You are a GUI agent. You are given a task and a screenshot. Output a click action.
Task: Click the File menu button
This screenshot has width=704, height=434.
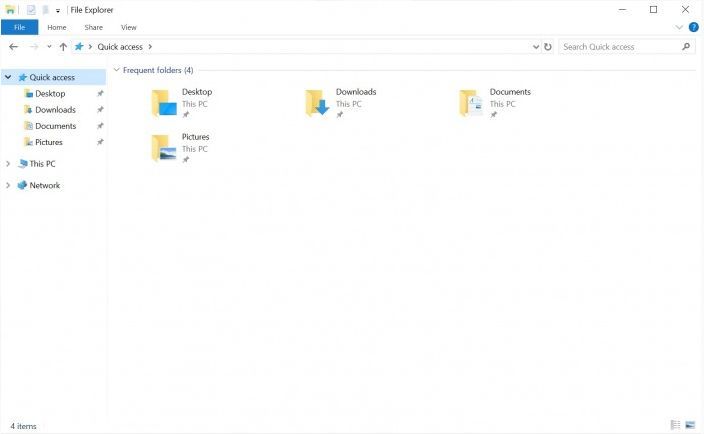(x=19, y=27)
